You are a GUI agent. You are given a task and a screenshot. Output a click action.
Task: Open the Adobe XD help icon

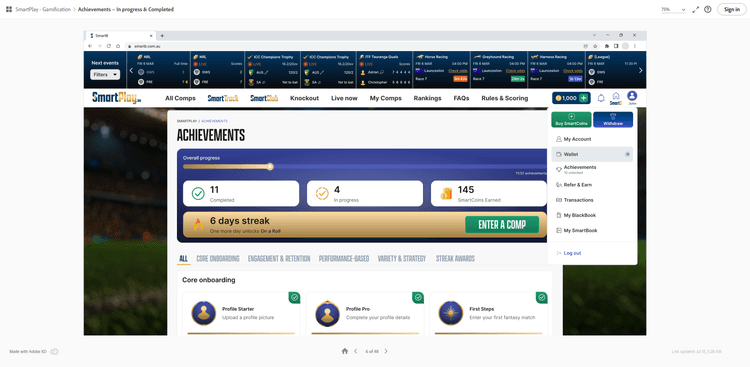coord(708,10)
